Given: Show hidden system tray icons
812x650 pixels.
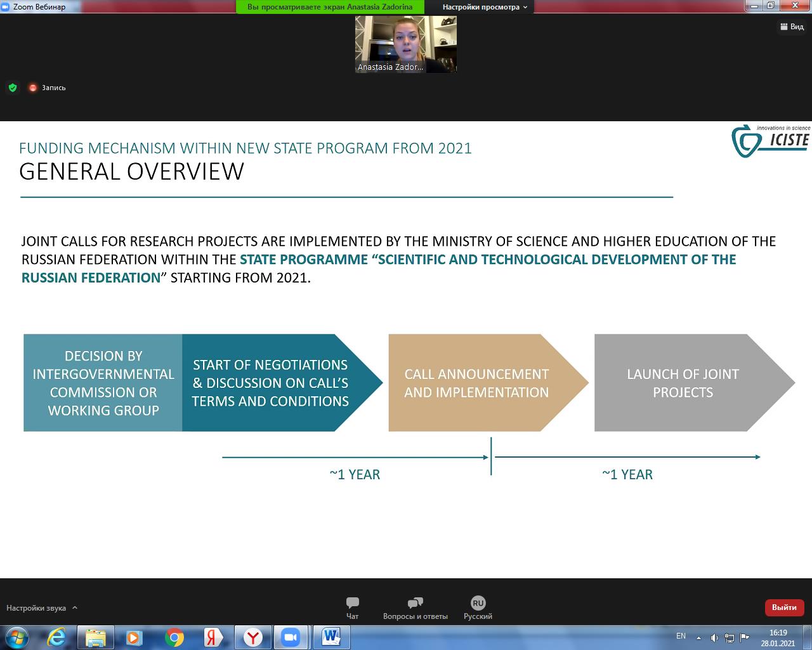Looking at the screenshot, I should point(698,637).
